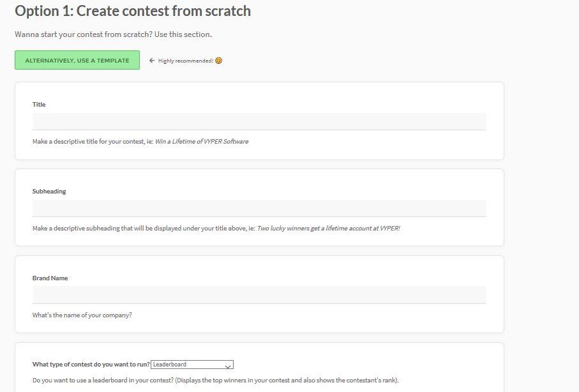
Task: Click the 'Brand Name' field label
Action: (x=50, y=278)
